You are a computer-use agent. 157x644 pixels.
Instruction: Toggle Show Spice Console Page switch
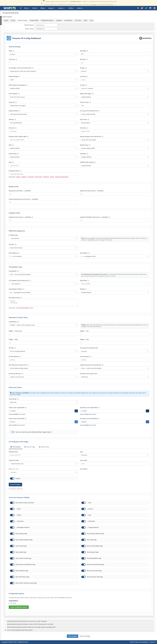pos(84,571)
